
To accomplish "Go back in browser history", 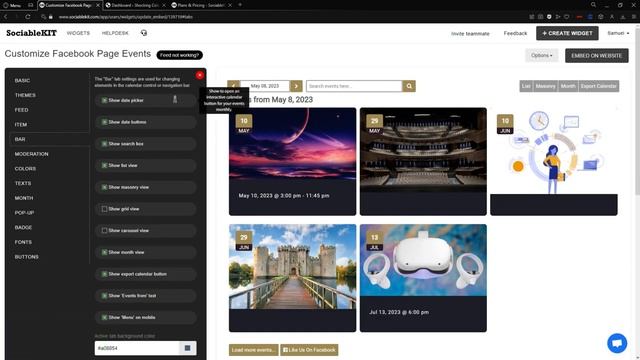I will [6, 17].
